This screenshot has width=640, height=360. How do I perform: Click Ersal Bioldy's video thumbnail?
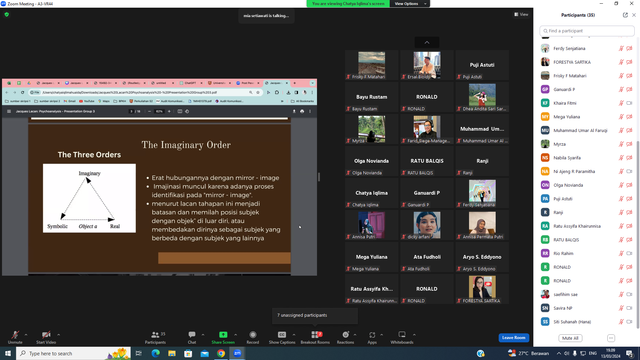coord(427,65)
